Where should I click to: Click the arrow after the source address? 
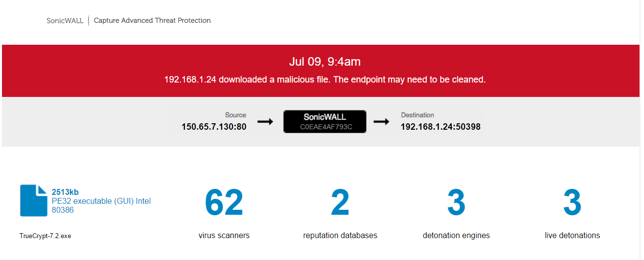click(x=265, y=121)
